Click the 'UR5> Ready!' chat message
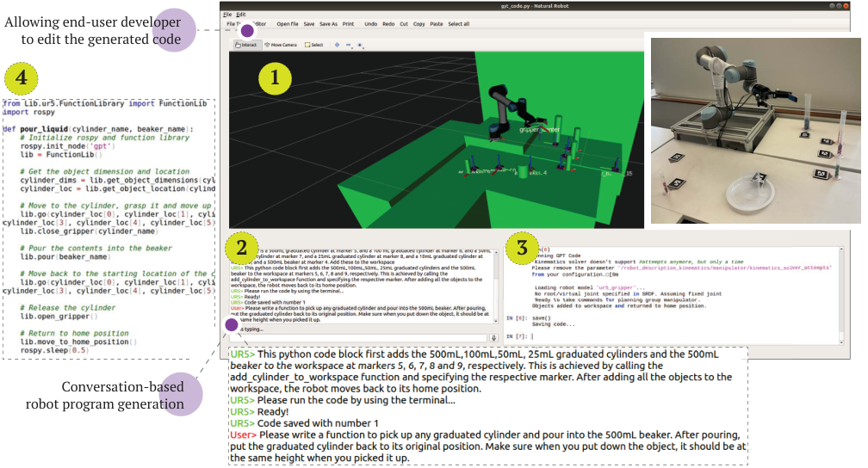Viewport: 868px width, 468px height. [x=245, y=297]
